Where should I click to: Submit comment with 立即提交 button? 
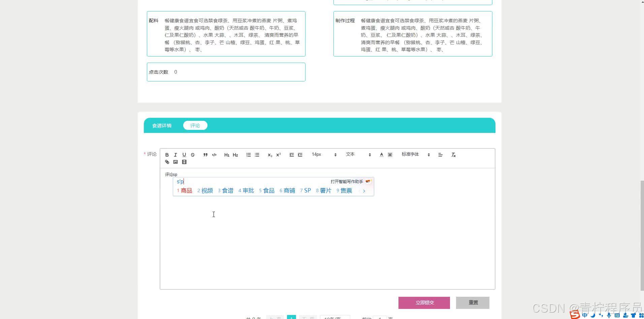(424, 303)
